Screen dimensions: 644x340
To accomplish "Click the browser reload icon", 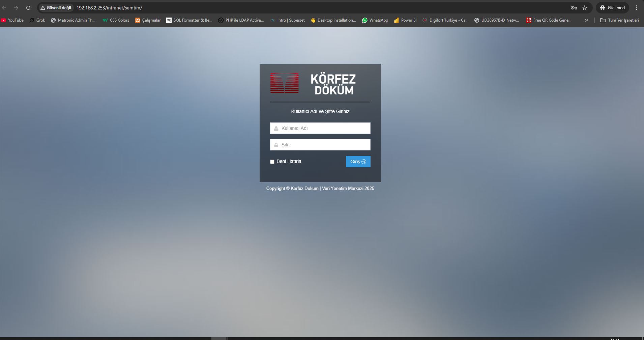I will 28,8.
